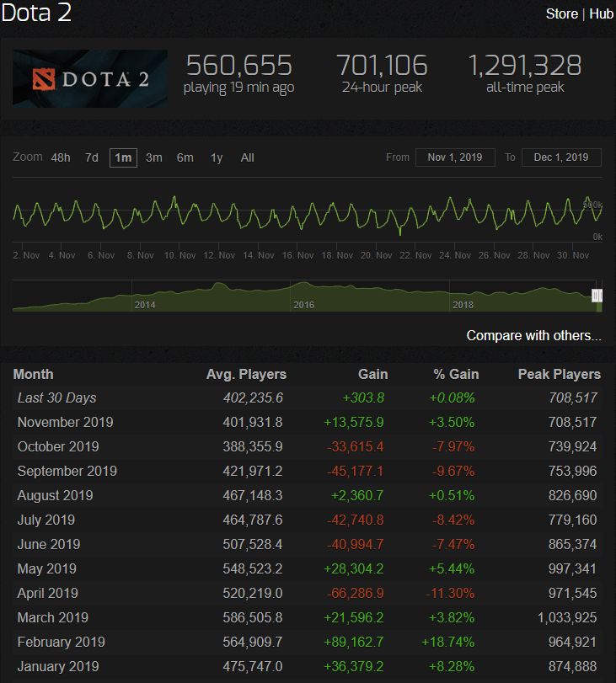616x683 pixels.
Task: Click the August 2019 row label
Action: 56,495
